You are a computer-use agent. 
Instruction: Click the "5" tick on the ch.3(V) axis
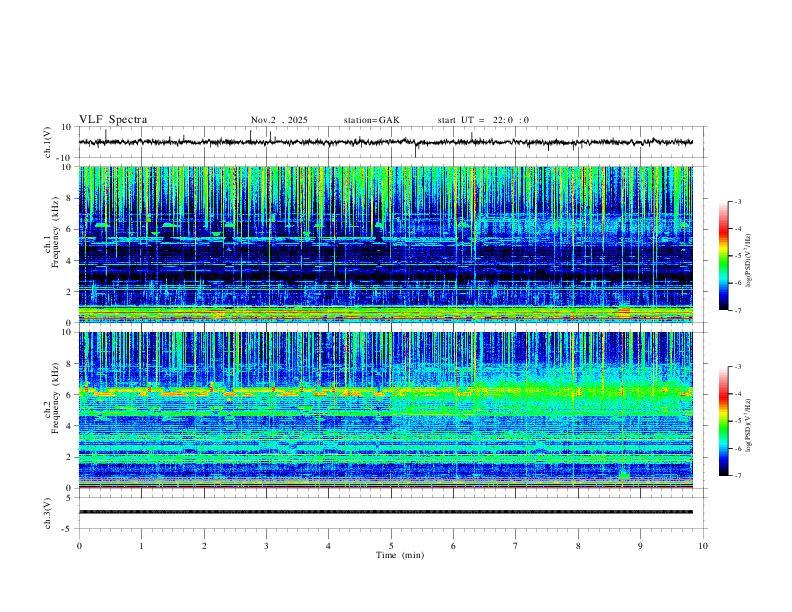pyautogui.click(x=69, y=498)
